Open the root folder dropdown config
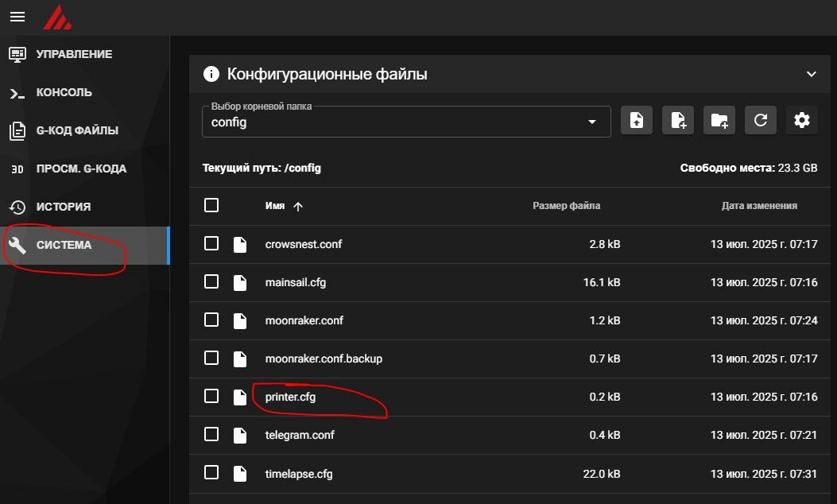Viewport: 837px width, 504px height. [x=406, y=122]
